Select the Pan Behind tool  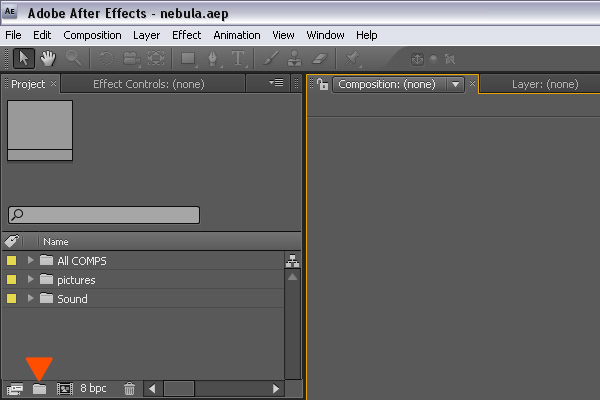coord(156,59)
